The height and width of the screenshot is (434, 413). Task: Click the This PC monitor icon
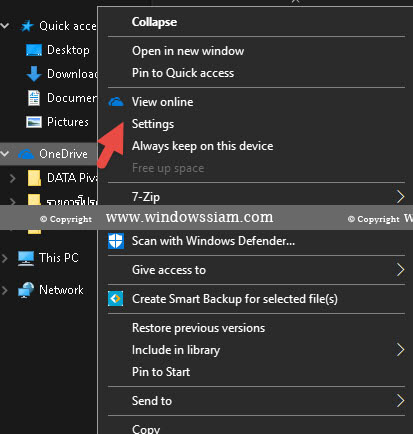point(26,258)
